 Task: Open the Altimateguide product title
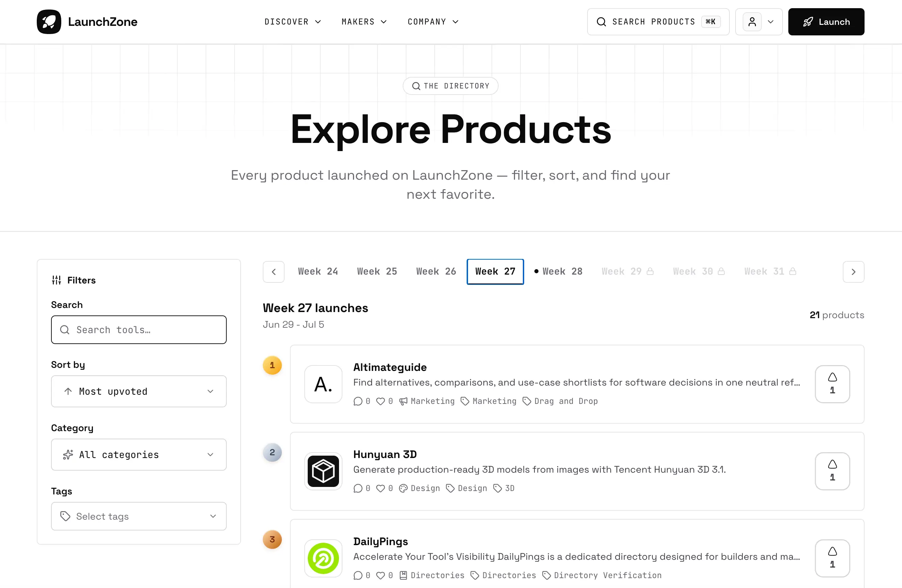tap(390, 367)
